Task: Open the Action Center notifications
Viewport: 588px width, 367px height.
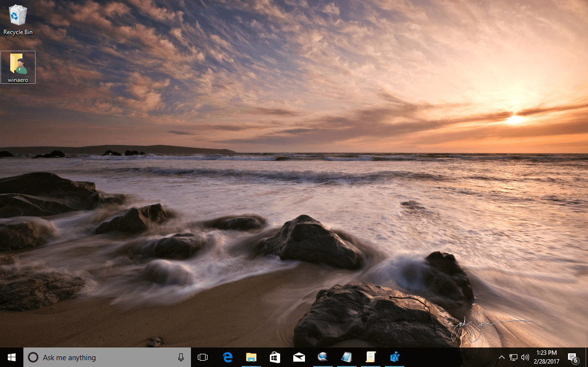Action: (573, 357)
